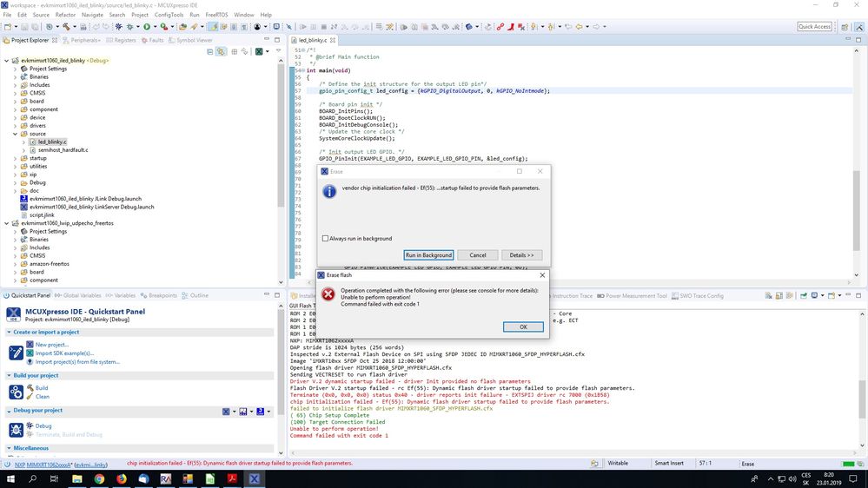The image size is (868, 488).
Task: Click Run in Background button
Action: click(x=428, y=255)
